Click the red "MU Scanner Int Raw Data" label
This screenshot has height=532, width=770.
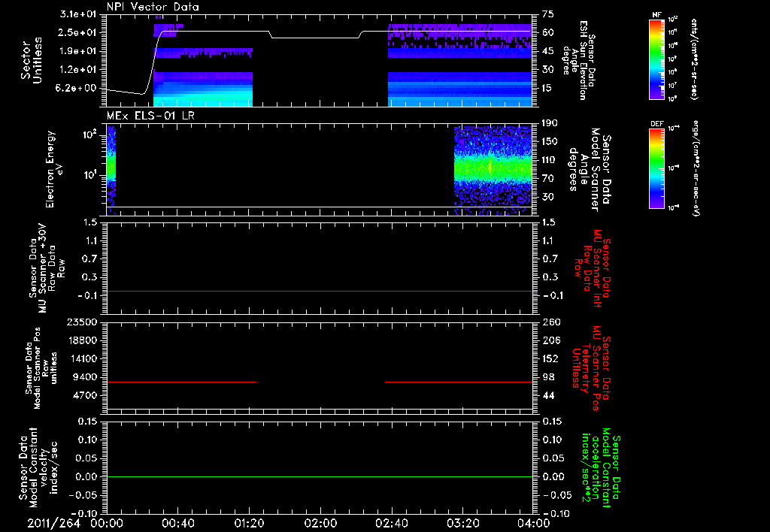pos(593,268)
